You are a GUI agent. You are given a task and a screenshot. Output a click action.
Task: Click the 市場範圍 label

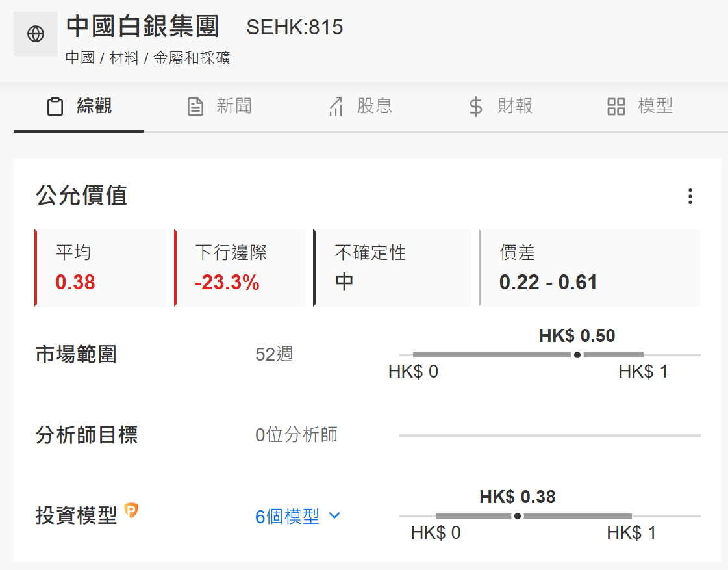(76, 354)
